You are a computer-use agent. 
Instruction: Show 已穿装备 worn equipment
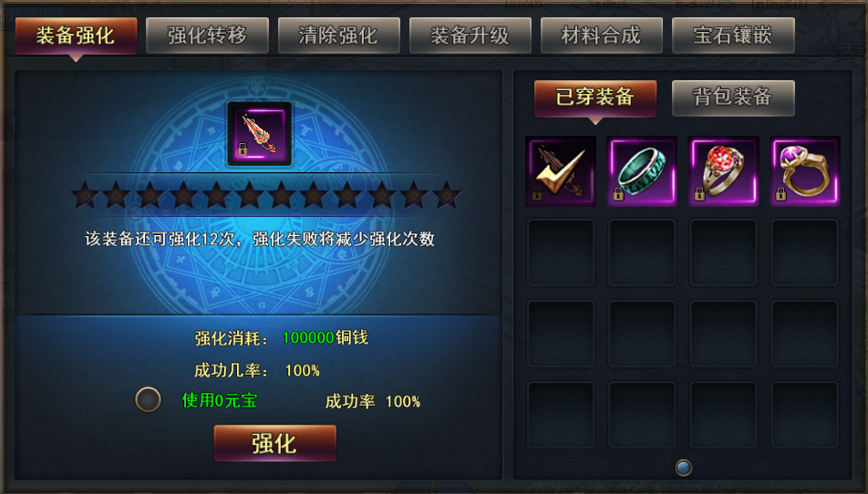click(x=595, y=98)
